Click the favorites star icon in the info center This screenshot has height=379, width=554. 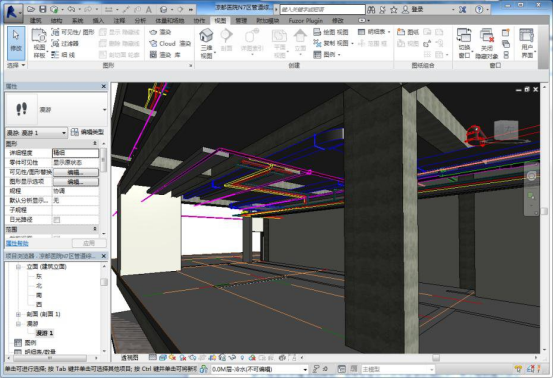394,10
